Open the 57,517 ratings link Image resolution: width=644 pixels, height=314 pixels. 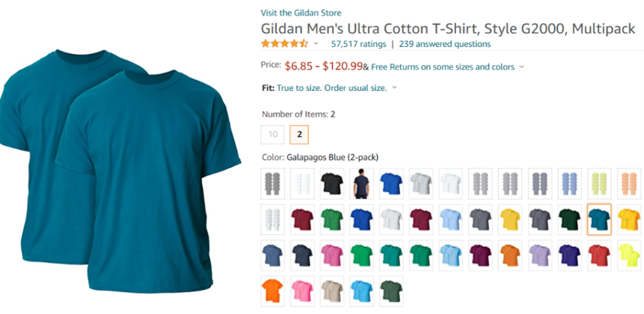coord(358,44)
